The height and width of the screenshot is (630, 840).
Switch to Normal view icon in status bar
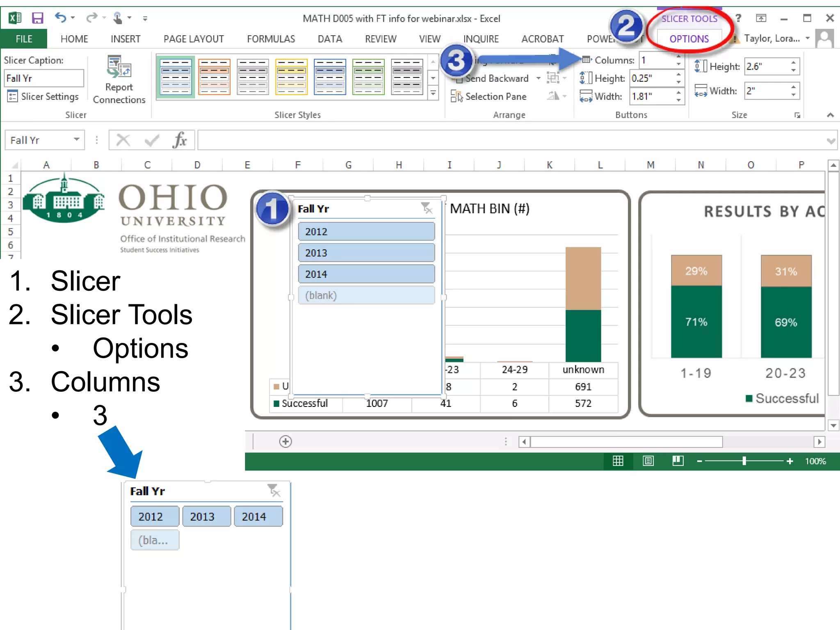(x=618, y=461)
